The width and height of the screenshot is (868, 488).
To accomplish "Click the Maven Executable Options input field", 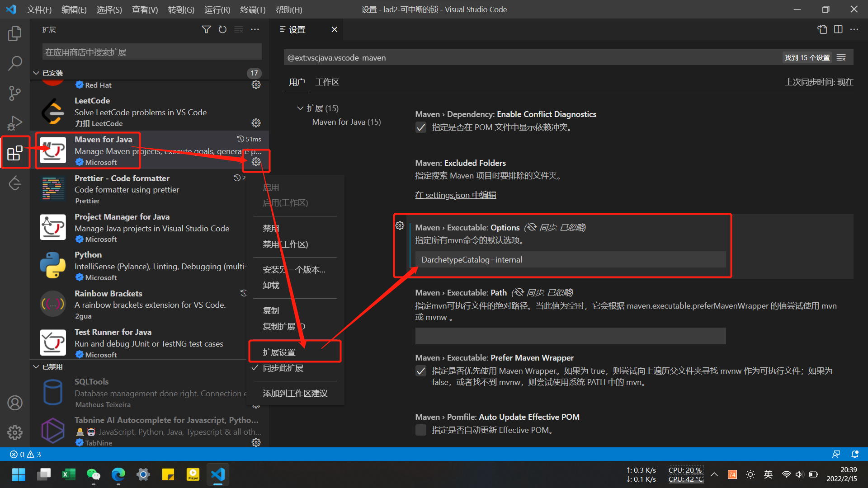I will 570,259.
